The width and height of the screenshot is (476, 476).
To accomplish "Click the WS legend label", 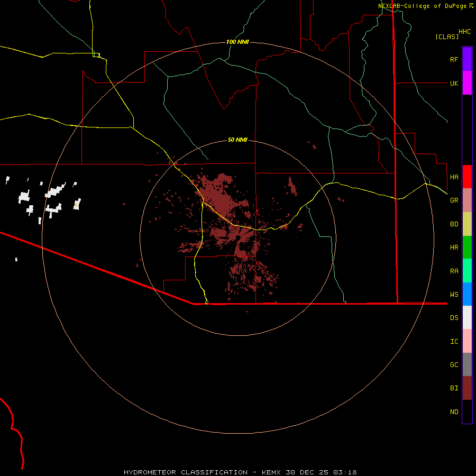I will click(454, 294).
